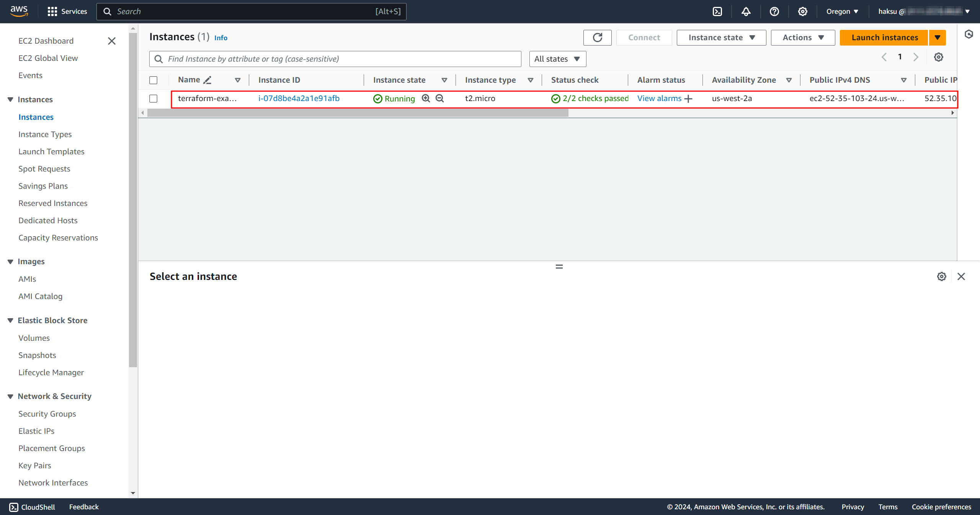Select the terraform-exa instance row checkbox

click(154, 98)
